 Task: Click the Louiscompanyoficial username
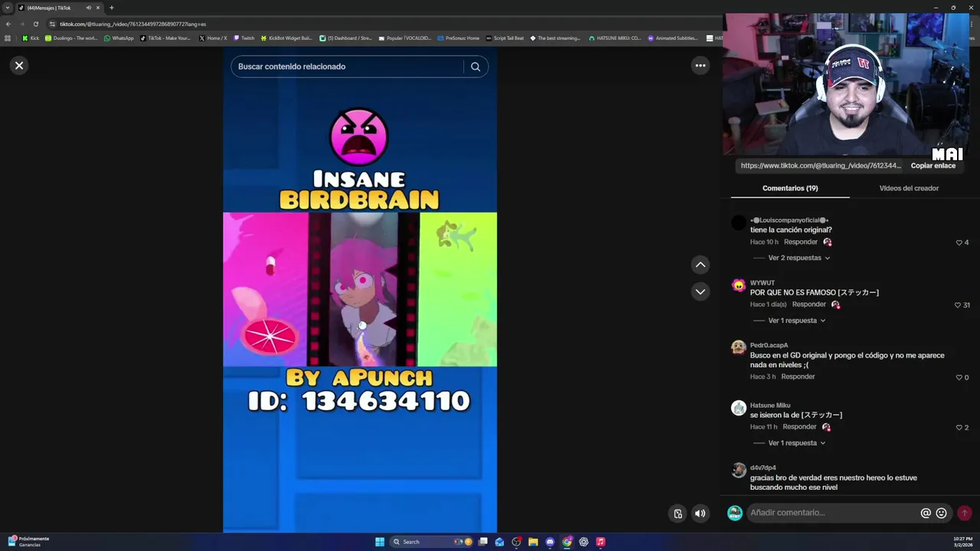(789, 220)
